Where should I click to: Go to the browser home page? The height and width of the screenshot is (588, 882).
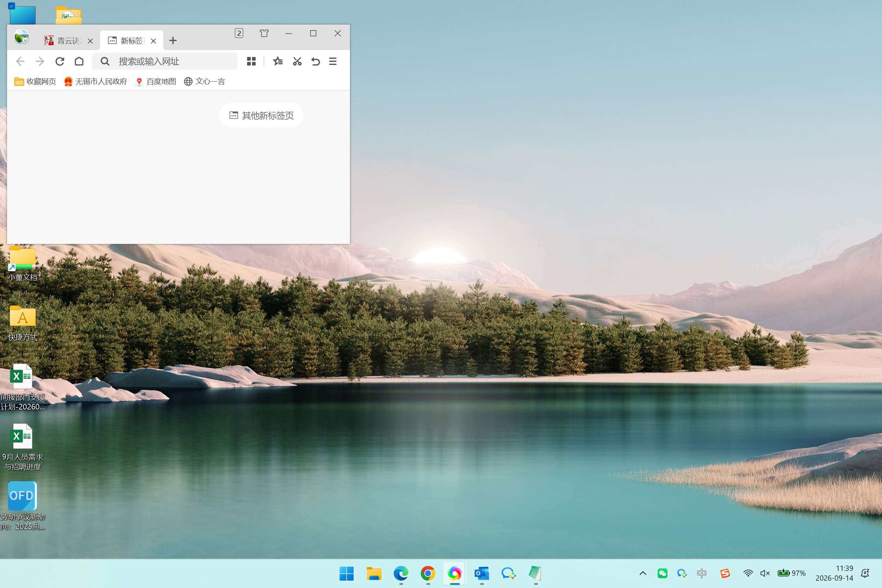click(79, 61)
